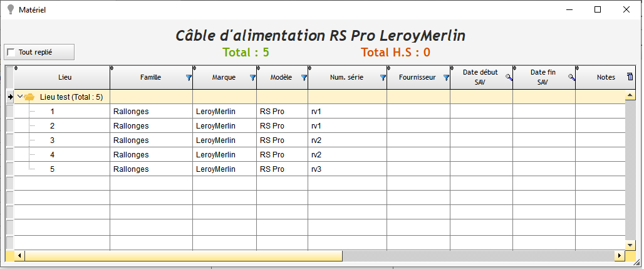Screen dimensions: 644x269
Task: Sort by the Lieu column header
Action: (62, 77)
